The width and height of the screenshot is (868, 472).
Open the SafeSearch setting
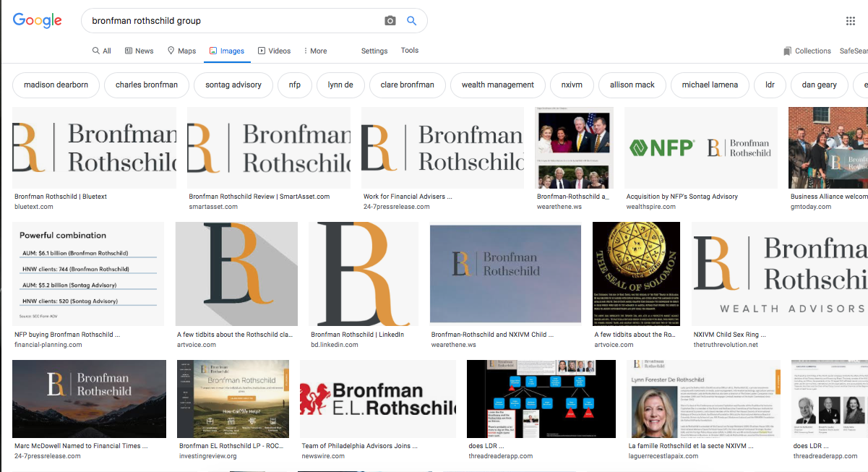854,51
